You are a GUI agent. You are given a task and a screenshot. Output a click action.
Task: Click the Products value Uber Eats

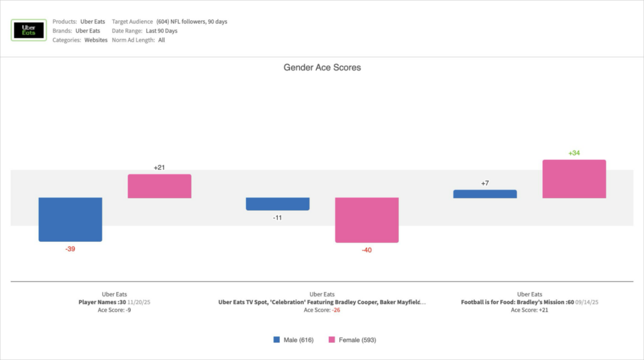(x=92, y=21)
